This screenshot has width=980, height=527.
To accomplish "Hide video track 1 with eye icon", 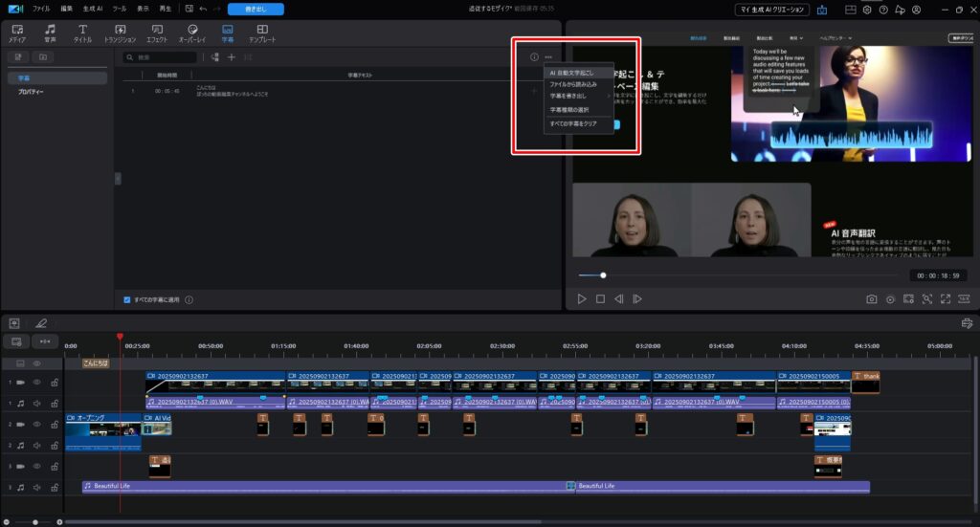I will click(37, 382).
